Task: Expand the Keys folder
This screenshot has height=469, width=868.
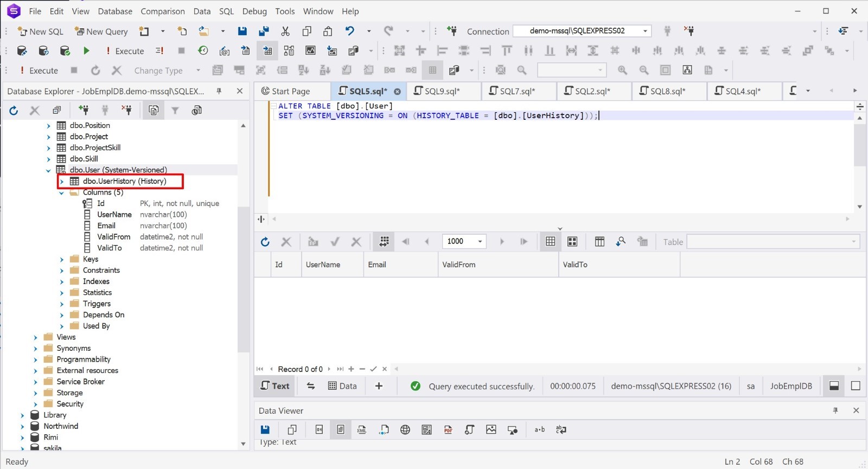Action: click(62, 260)
